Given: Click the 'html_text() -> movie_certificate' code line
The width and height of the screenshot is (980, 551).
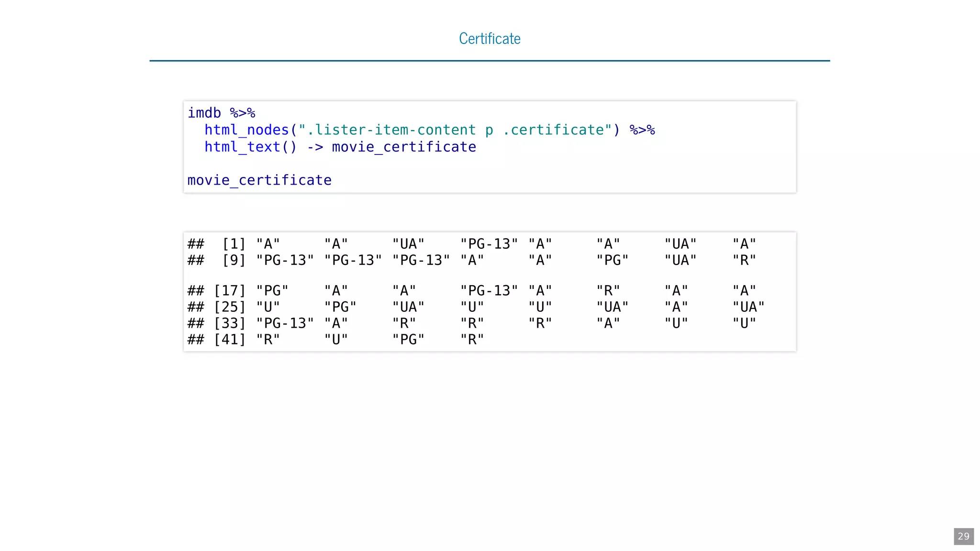Looking at the screenshot, I should (340, 147).
